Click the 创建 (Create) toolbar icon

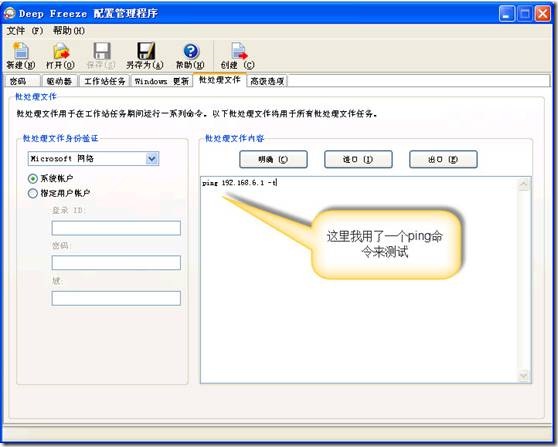[x=238, y=55]
